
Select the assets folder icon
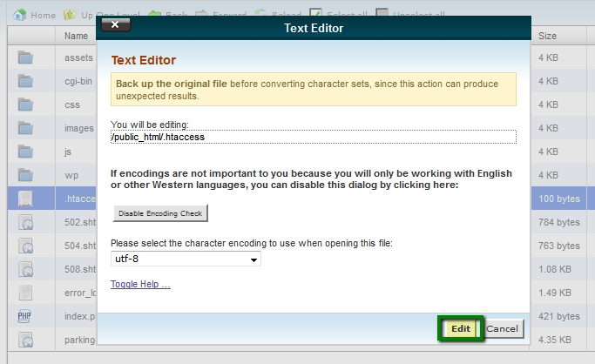[x=25, y=57]
